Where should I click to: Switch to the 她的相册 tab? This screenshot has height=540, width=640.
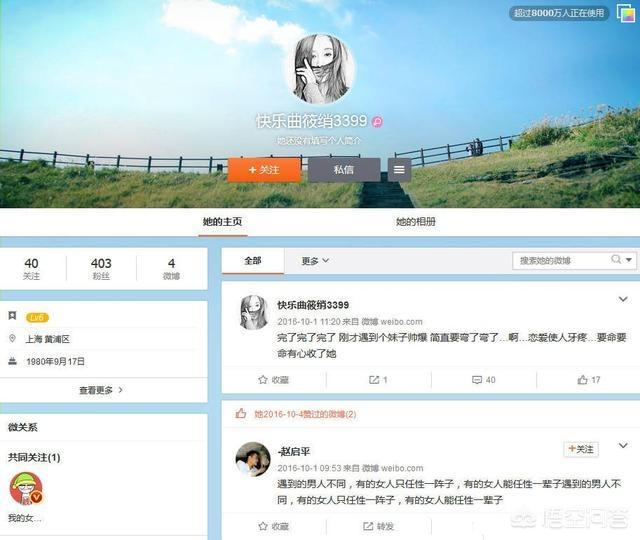415,222
